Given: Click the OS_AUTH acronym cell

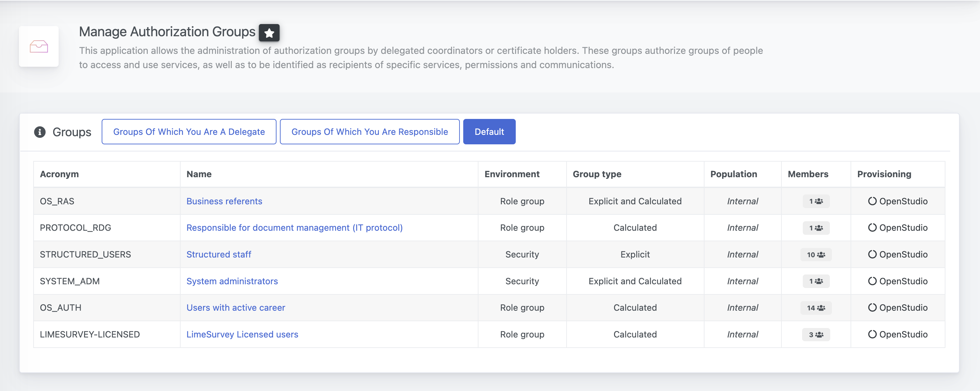Looking at the screenshot, I should 107,308.
